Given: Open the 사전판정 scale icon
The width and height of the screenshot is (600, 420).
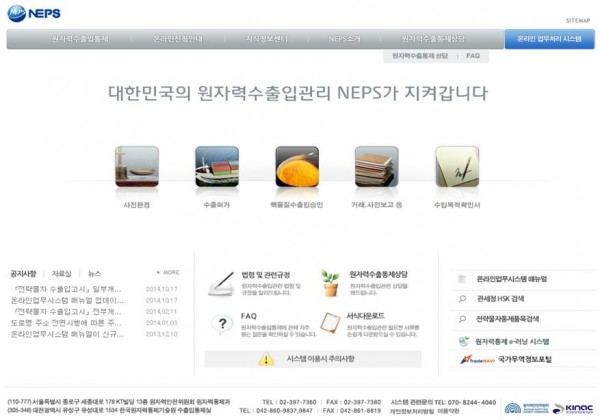Looking at the screenshot, I should (137, 167).
